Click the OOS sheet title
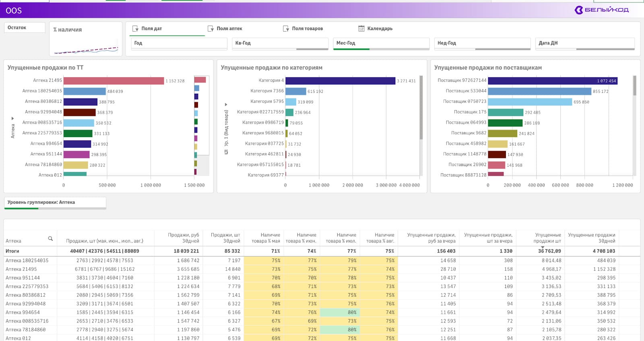 tap(14, 10)
